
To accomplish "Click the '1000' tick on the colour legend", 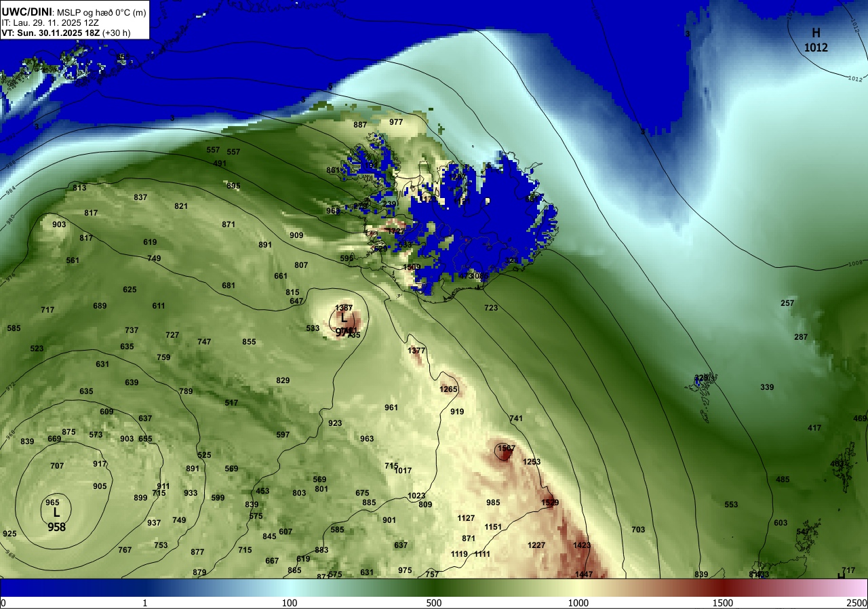I will click(578, 603).
